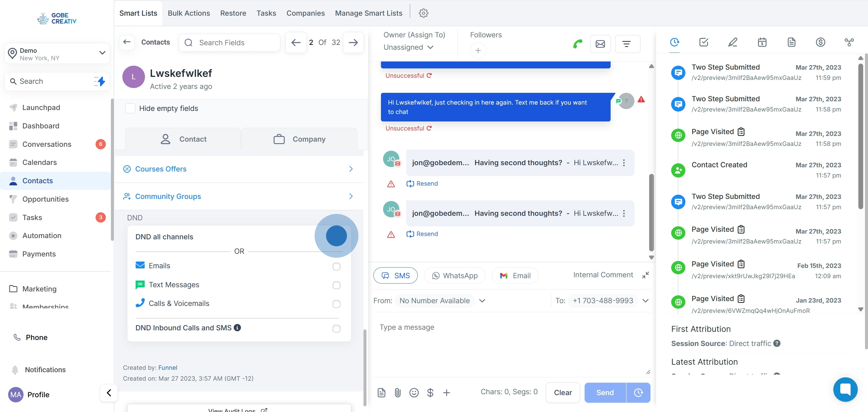This screenshot has width=868, height=412.
Task: Click the attach file paperclip icon
Action: coord(398,392)
